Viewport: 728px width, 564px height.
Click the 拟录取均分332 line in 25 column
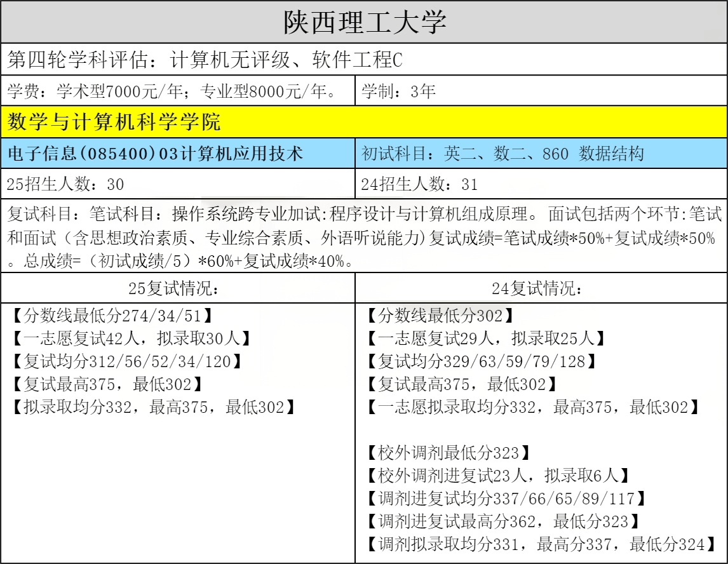152,407
